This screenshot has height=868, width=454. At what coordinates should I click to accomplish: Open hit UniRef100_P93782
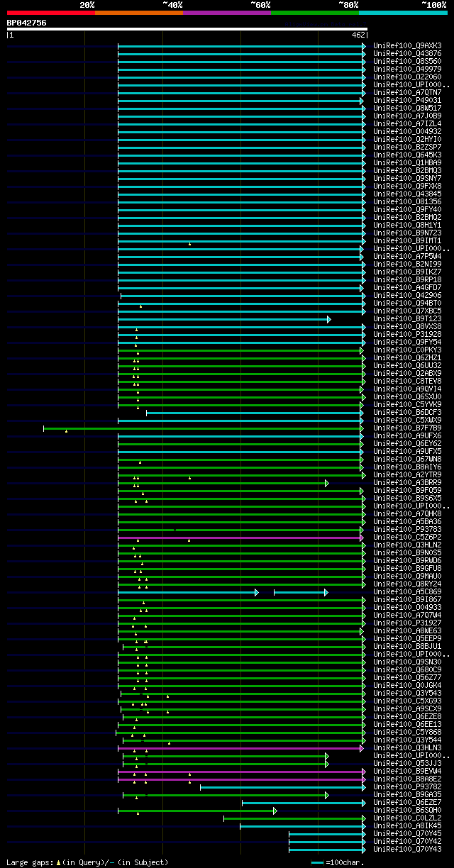(407, 786)
